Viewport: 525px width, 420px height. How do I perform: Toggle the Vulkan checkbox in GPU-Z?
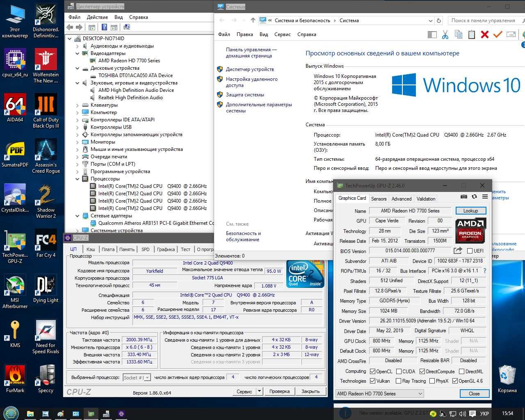[x=372, y=381]
